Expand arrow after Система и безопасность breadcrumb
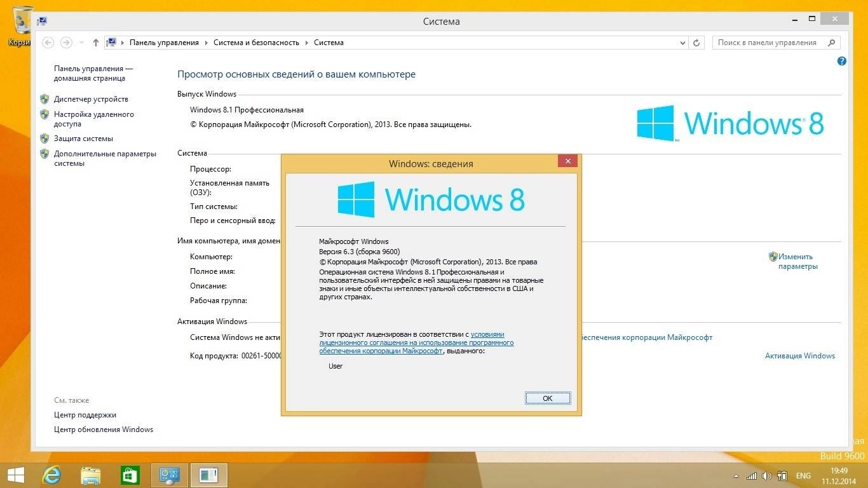 tap(306, 43)
